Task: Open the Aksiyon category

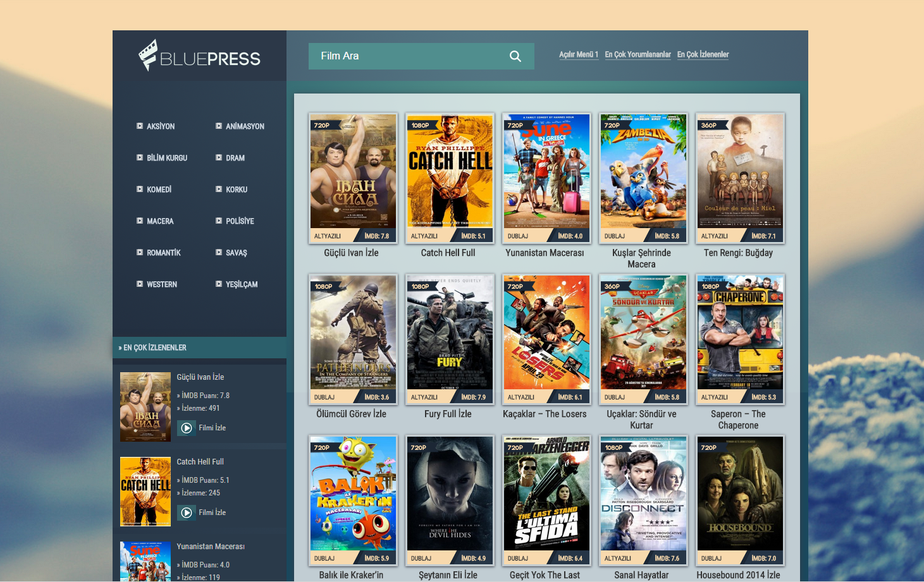Action: 161,126
